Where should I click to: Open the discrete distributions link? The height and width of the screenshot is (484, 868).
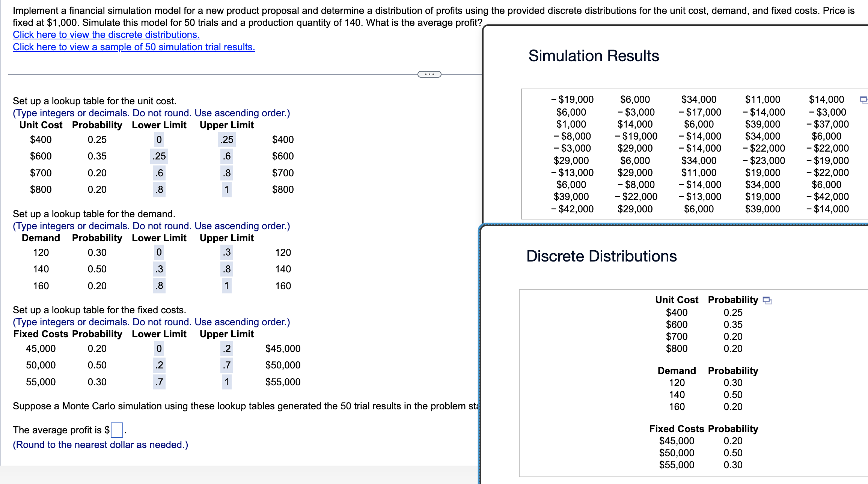pos(105,35)
